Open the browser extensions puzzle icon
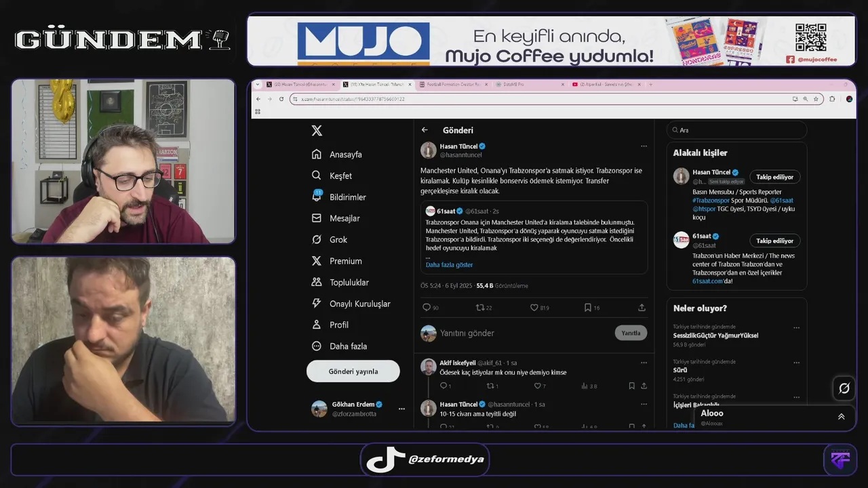 pos(832,99)
